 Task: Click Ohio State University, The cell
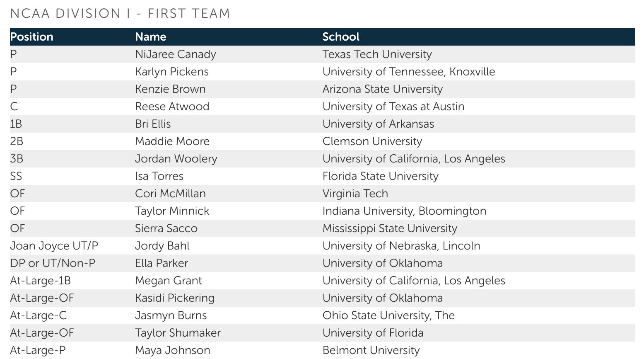(x=388, y=315)
